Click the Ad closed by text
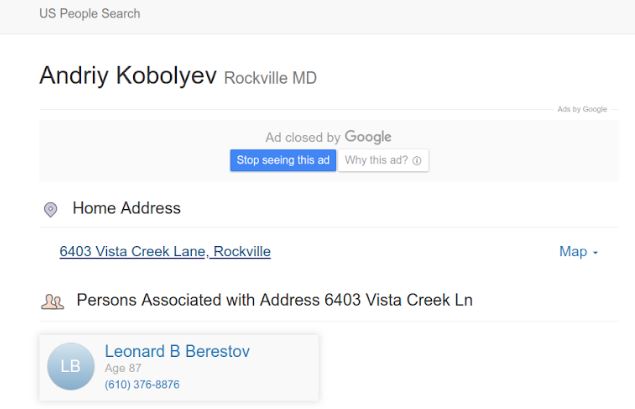This screenshot has height=409, width=635. tap(302, 138)
